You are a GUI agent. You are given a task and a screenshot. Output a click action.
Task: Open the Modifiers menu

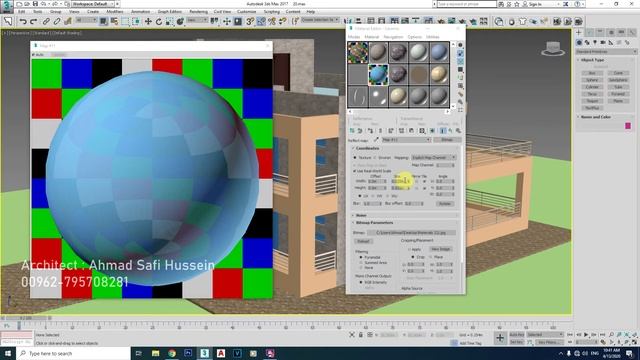pyautogui.click(x=115, y=11)
